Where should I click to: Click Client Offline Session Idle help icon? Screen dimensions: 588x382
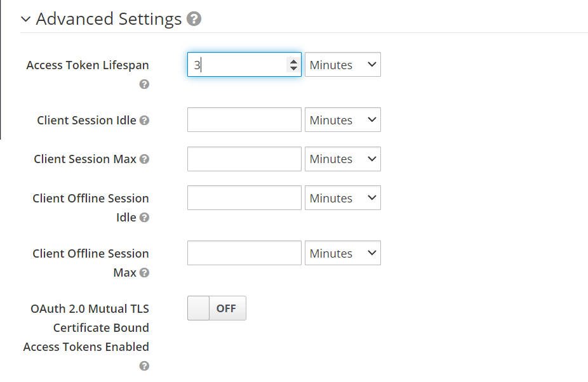point(144,218)
